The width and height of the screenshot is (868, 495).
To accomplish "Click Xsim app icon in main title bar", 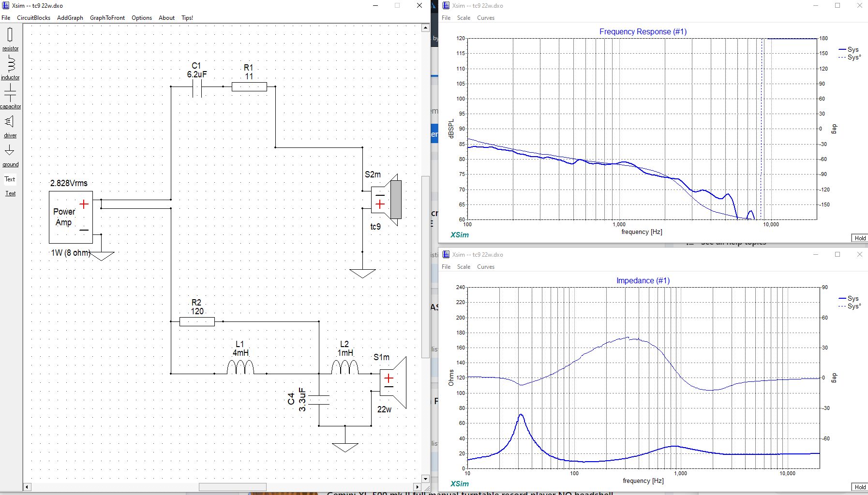I will point(6,5).
